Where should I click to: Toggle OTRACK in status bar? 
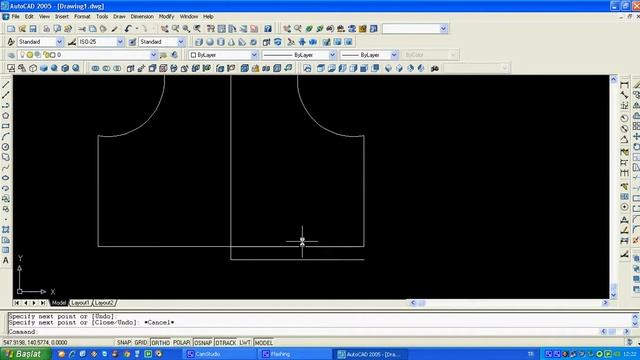[x=226, y=342]
